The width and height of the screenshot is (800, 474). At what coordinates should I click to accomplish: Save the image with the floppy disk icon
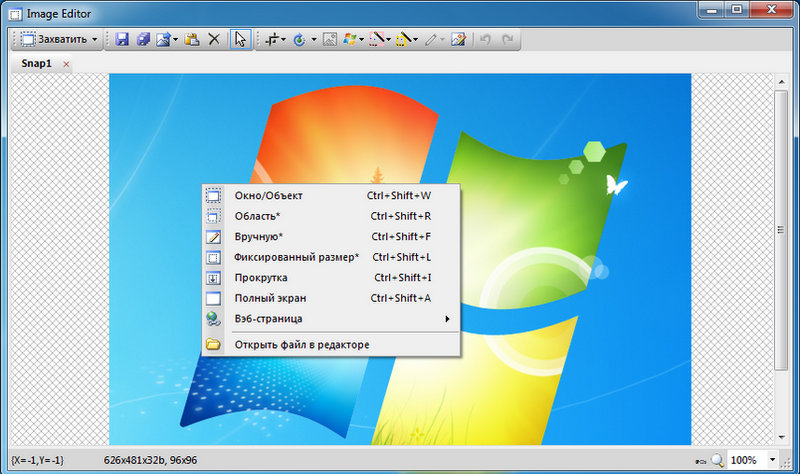pos(121,39)
